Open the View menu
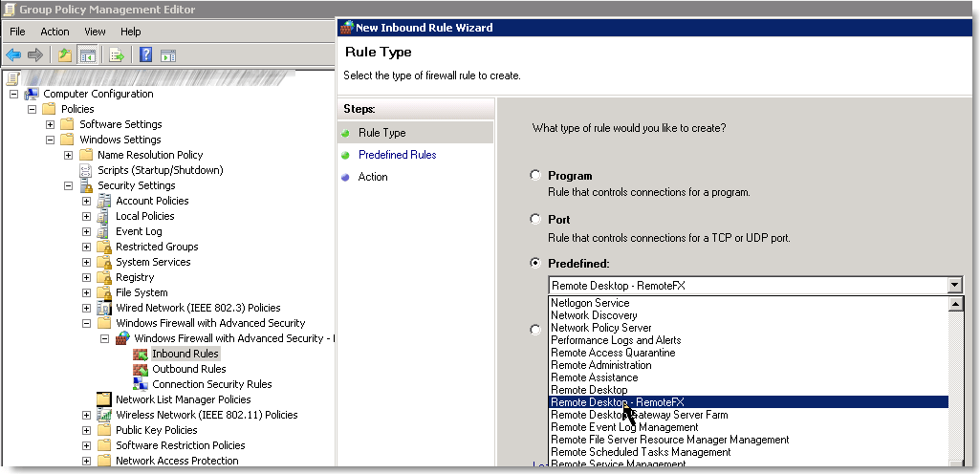Screen dimensions: 980x474 95,32
